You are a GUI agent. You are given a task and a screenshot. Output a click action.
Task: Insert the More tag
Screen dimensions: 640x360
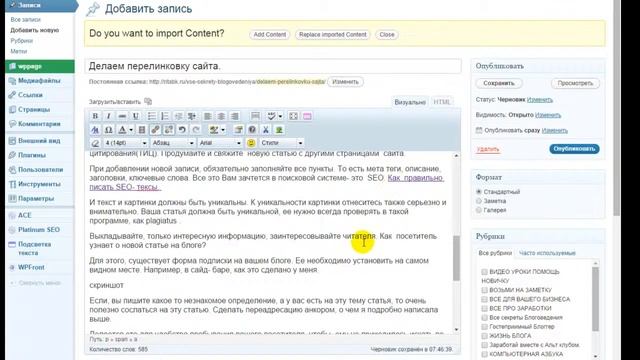click(255, 116)
